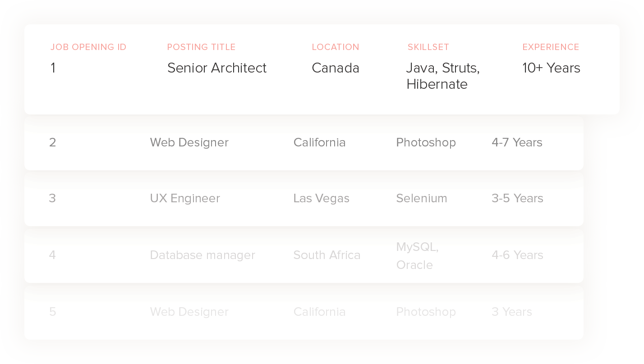Open the Web Designer posting in row 2

(189, 143)
